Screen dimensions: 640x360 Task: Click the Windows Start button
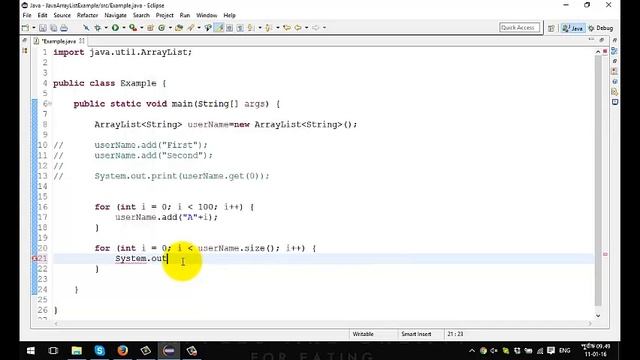click(x=31, y=350)
